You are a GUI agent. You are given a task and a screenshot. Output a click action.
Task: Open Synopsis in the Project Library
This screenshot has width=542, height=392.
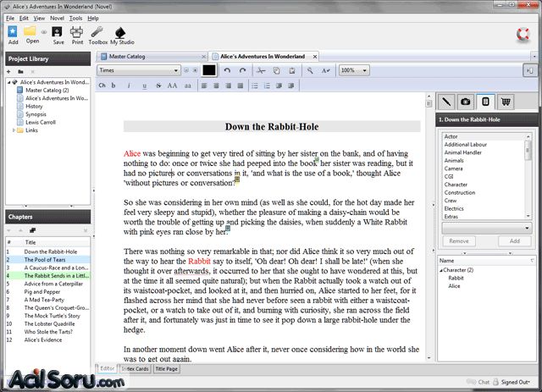36,114
